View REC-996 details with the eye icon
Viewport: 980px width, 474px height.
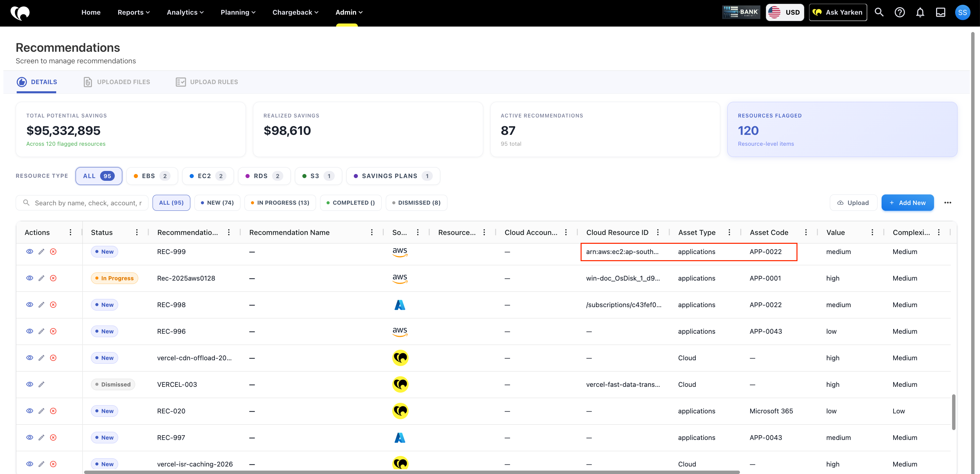tap(30, 331)
